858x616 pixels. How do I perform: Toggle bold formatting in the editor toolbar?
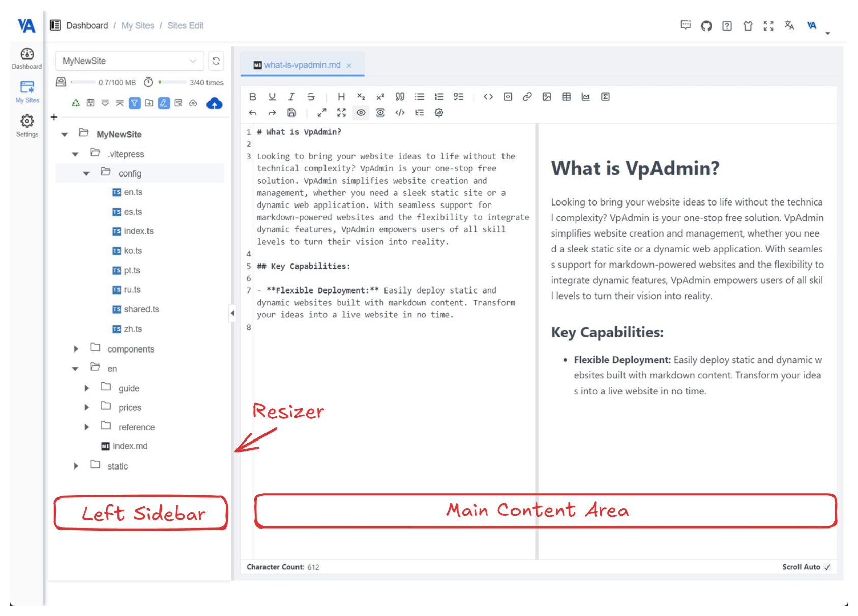coord(253,97)
